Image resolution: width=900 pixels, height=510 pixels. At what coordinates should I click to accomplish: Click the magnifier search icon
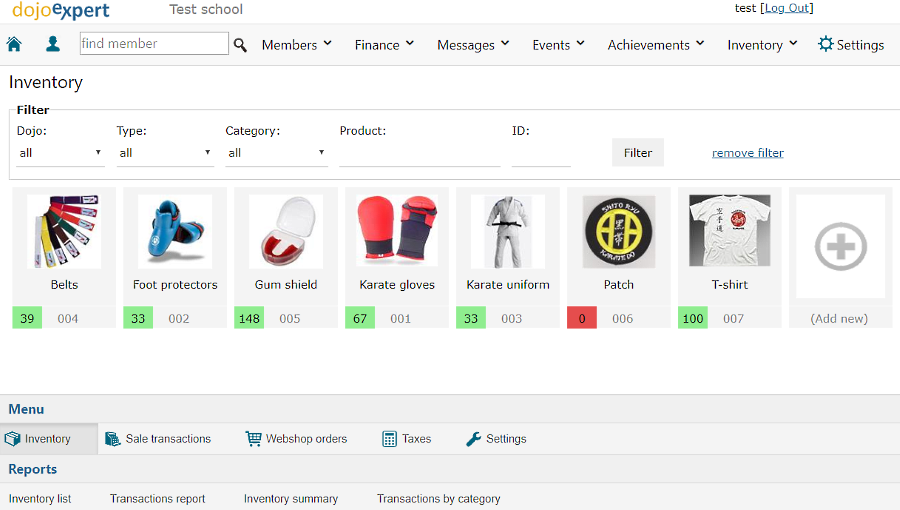pos(240,45)
